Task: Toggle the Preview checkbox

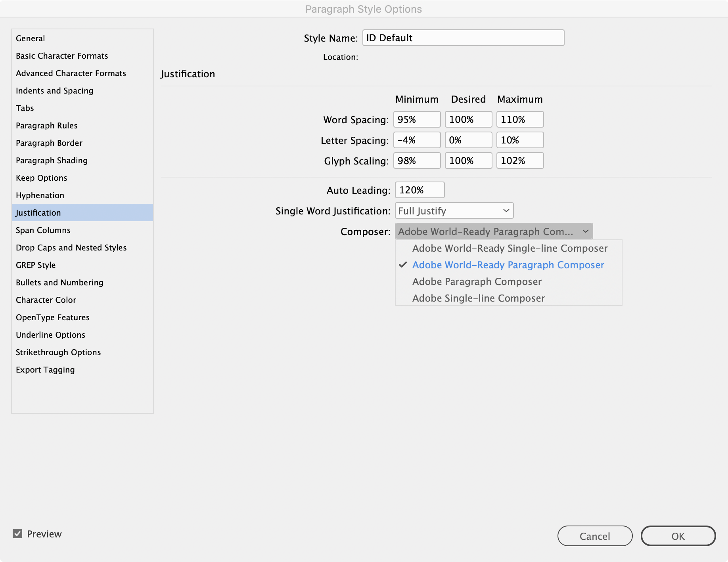Action: [17, 533]
